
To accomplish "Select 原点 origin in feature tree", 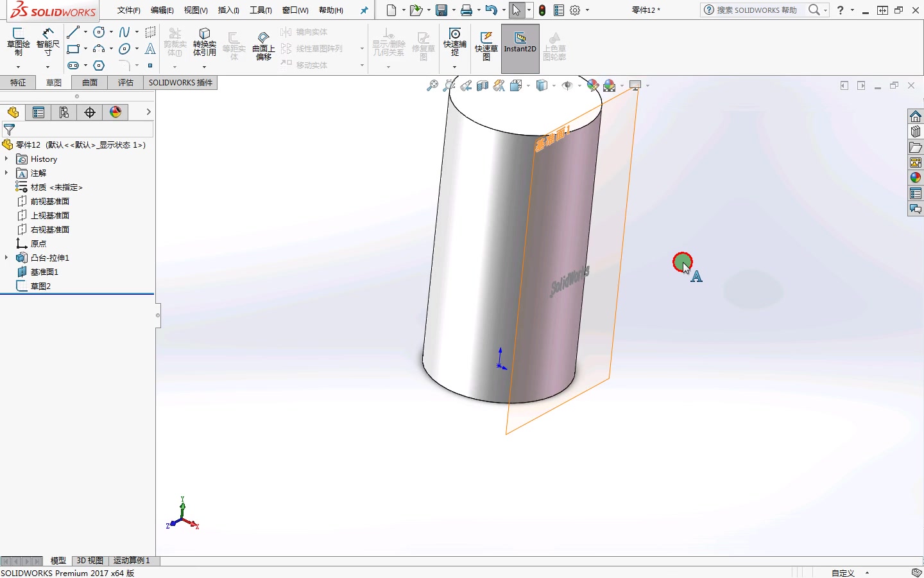I will (x=38, y=243).
